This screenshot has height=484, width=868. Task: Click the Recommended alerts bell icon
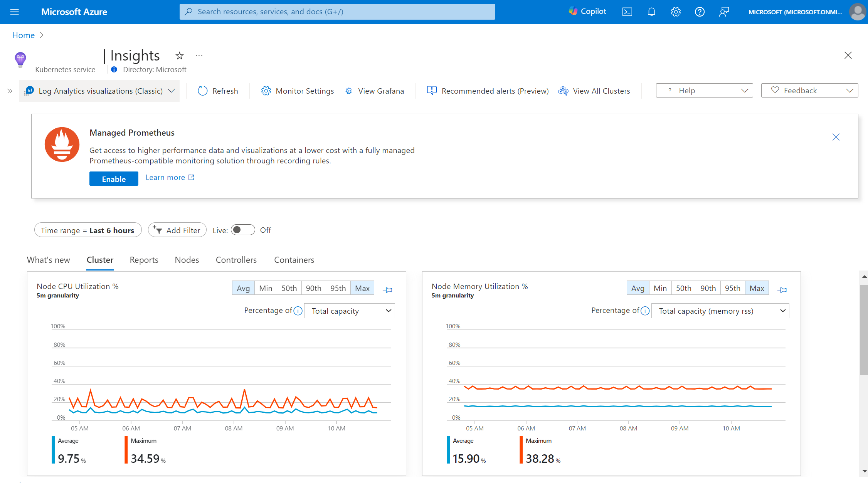pyautogui.click(x=431, y=91)
